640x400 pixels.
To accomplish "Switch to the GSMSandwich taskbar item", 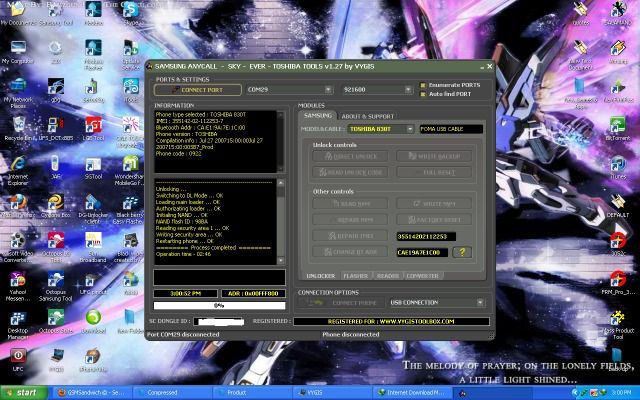I will click(90, 393).
